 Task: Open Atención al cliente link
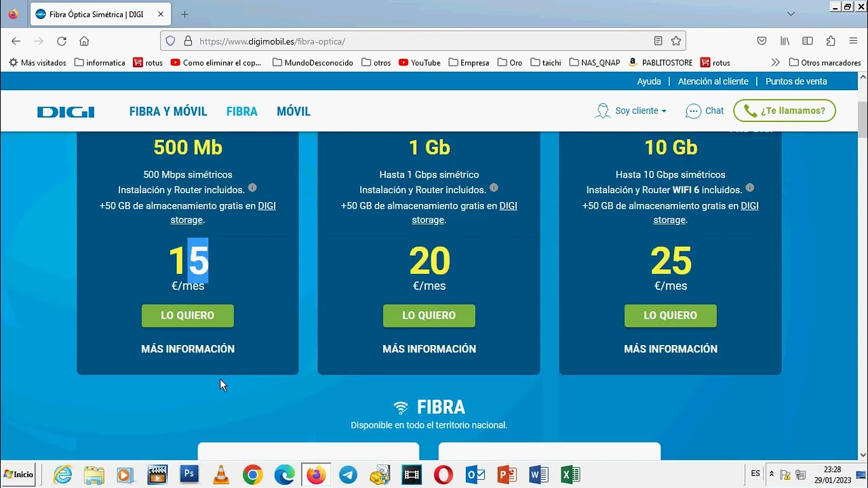coord(713,81)
